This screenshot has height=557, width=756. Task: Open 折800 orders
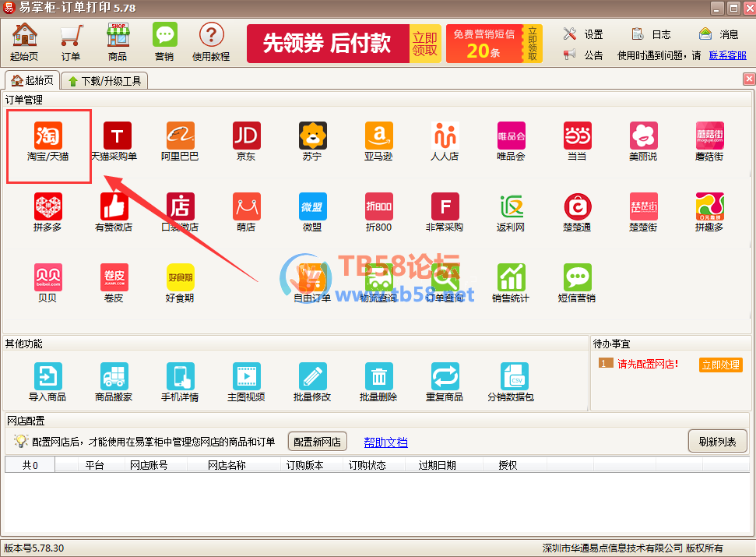point(378,212)
